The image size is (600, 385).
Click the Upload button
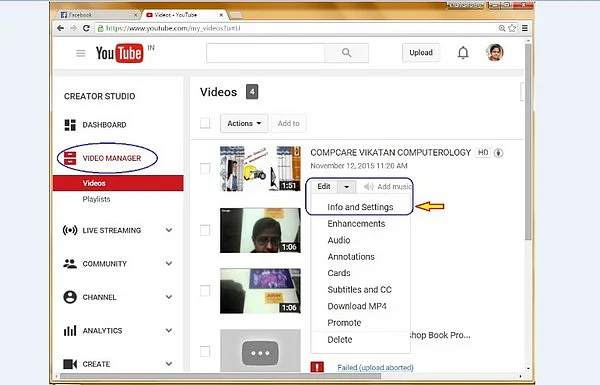point(421,52)
